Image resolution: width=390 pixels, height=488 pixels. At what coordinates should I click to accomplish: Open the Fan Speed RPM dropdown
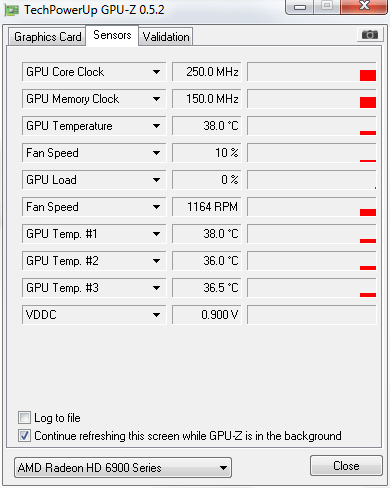94,207
